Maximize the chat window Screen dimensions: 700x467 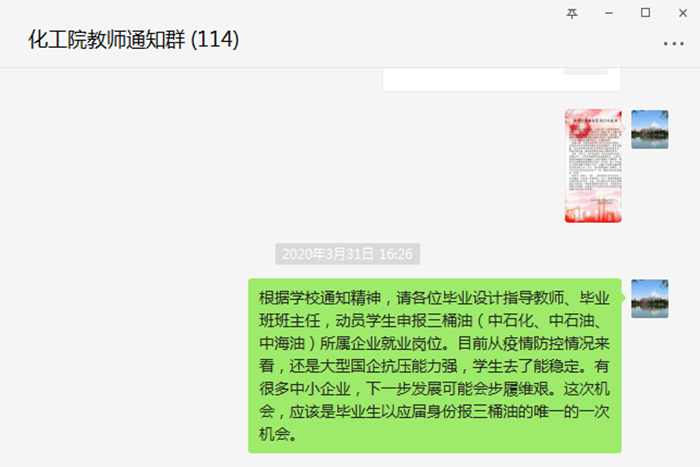pos(645,13)
